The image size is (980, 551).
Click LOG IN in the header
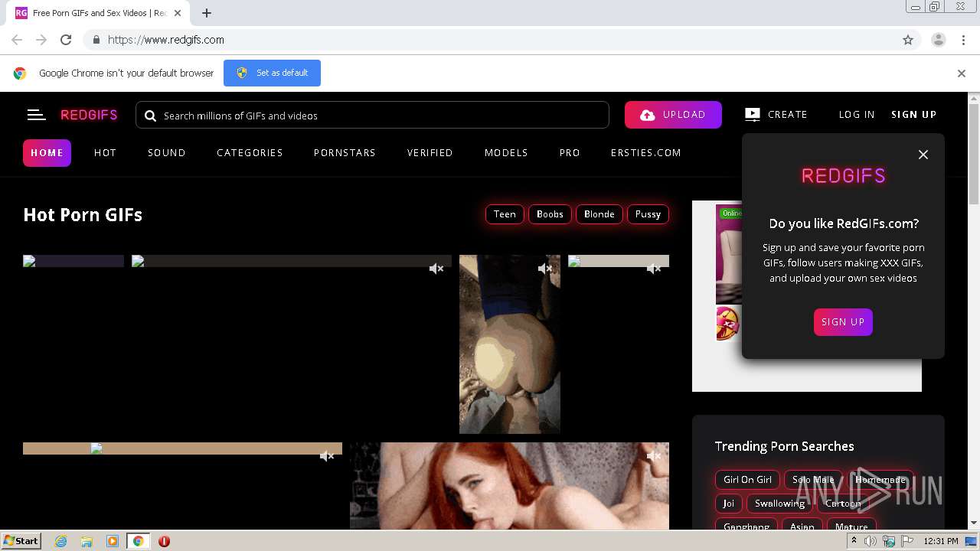[857, 115]
